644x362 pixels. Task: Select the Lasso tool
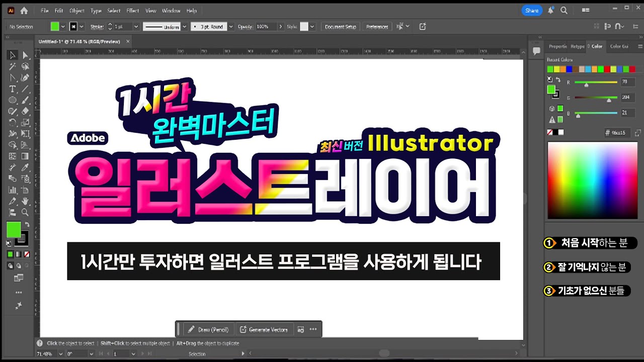pyautogui.click(x=25, y=66)
